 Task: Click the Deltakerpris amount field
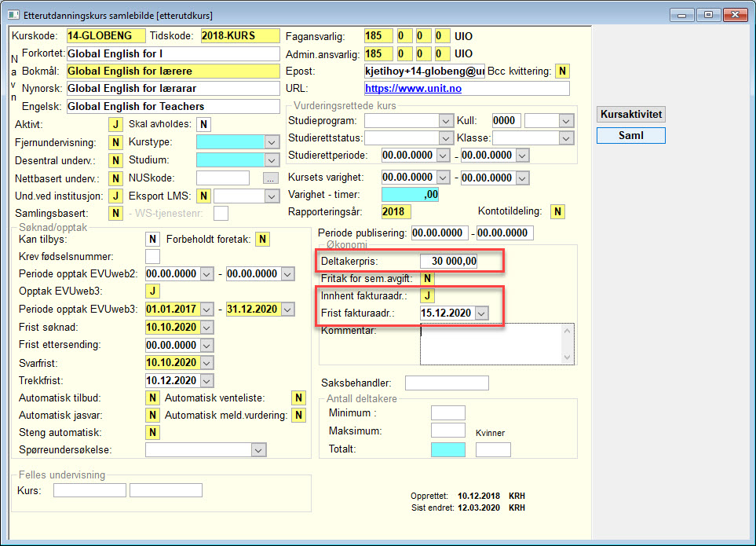tap(449, 262)
